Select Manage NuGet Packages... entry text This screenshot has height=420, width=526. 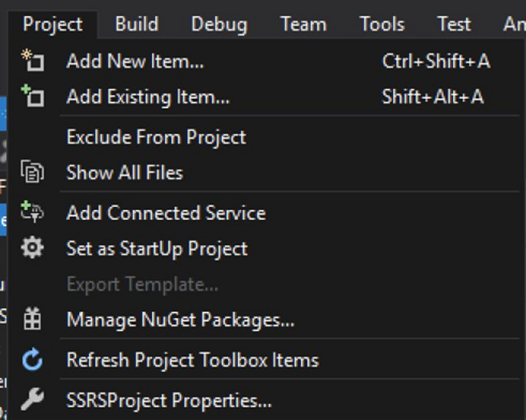coord(180,319)
